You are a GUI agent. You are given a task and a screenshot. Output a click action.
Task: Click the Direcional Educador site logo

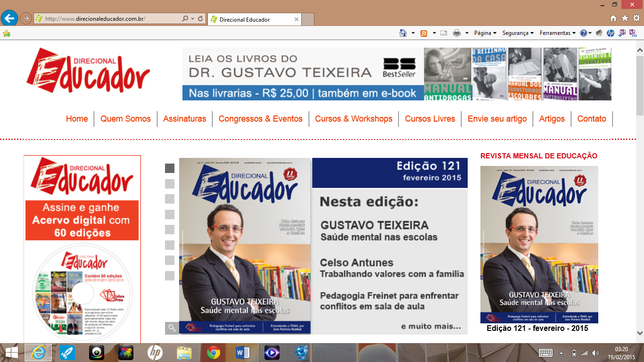(88, 70)
